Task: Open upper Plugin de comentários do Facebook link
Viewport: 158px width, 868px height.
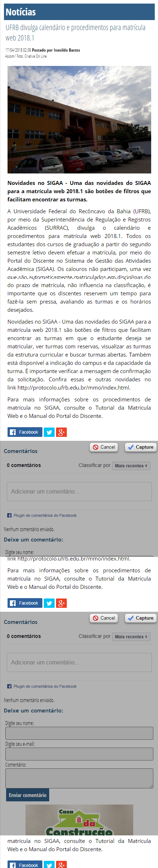Action: point(45,515)
